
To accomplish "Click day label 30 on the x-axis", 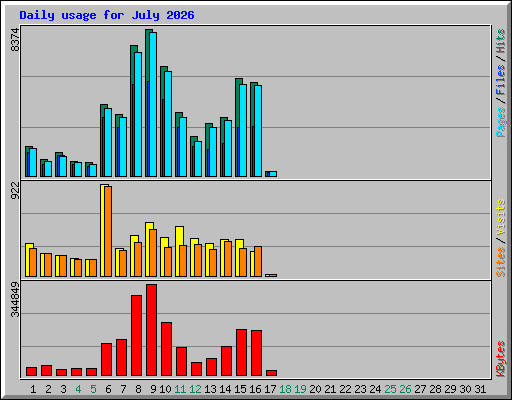I will coord(465,389).
